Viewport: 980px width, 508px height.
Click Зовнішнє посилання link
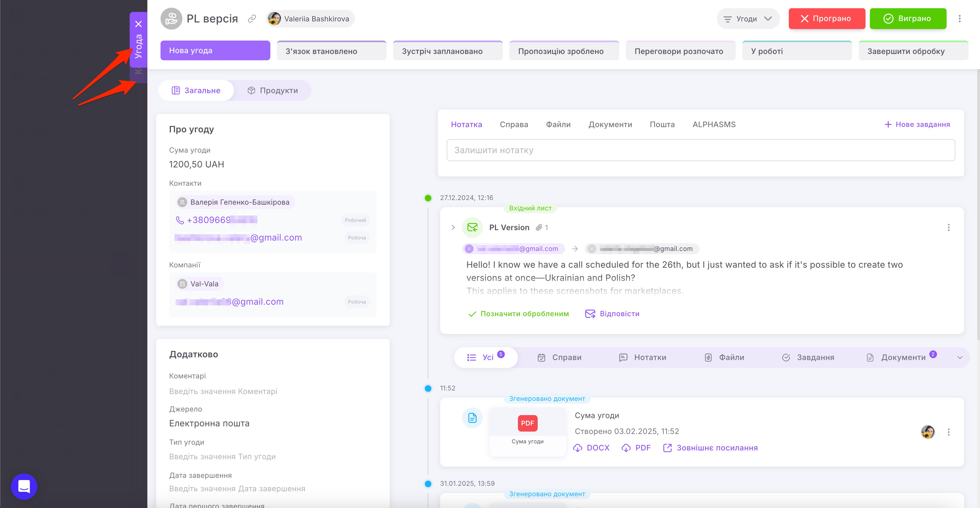(x=710, y=448)
